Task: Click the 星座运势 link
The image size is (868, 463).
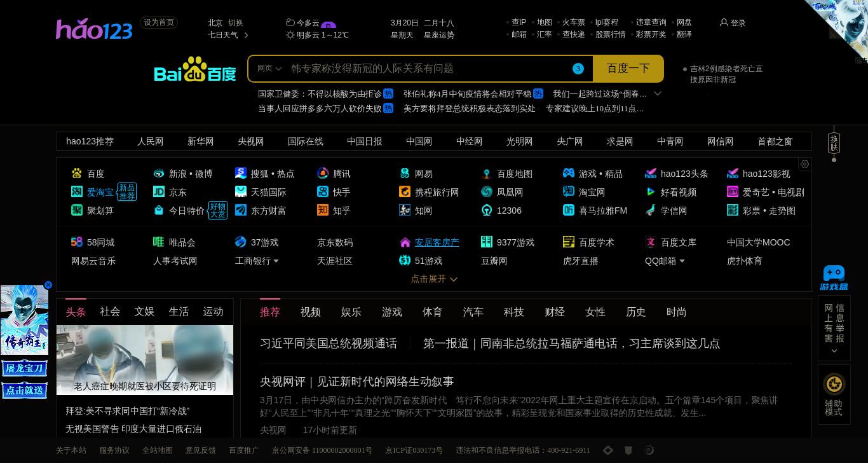Action: pyautogui.click(x=439, y=35)
